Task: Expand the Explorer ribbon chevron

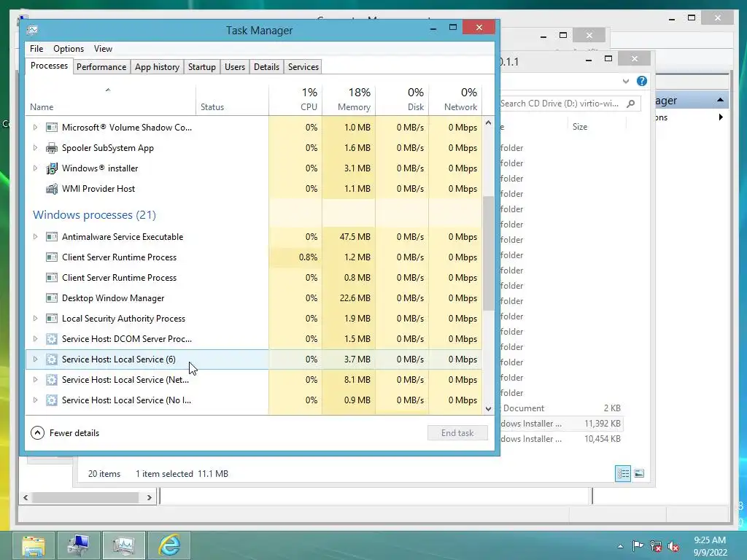Action: (625, 82)
